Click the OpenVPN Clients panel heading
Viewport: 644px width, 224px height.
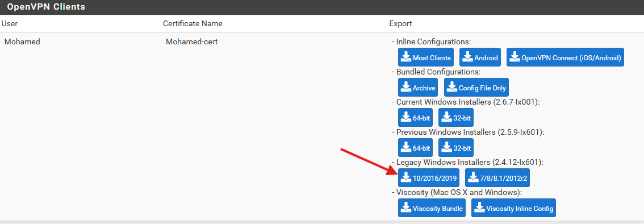pos(46,7)
